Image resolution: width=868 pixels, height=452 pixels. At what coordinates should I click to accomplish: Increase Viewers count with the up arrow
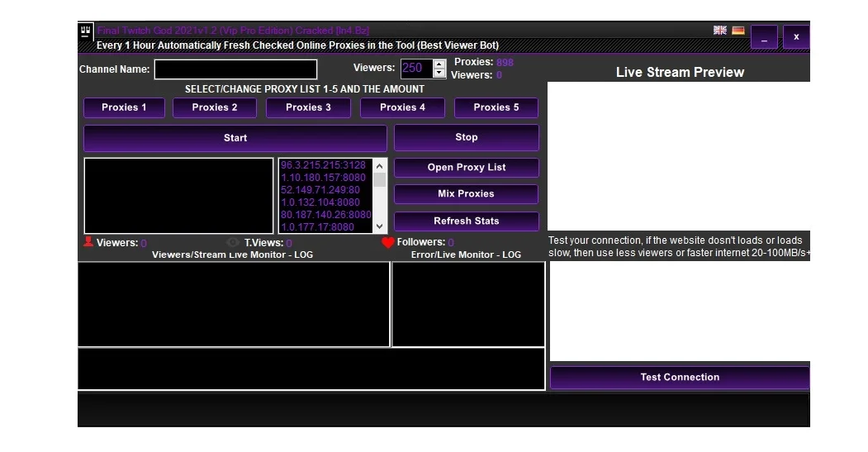click(x=439, y=64)
